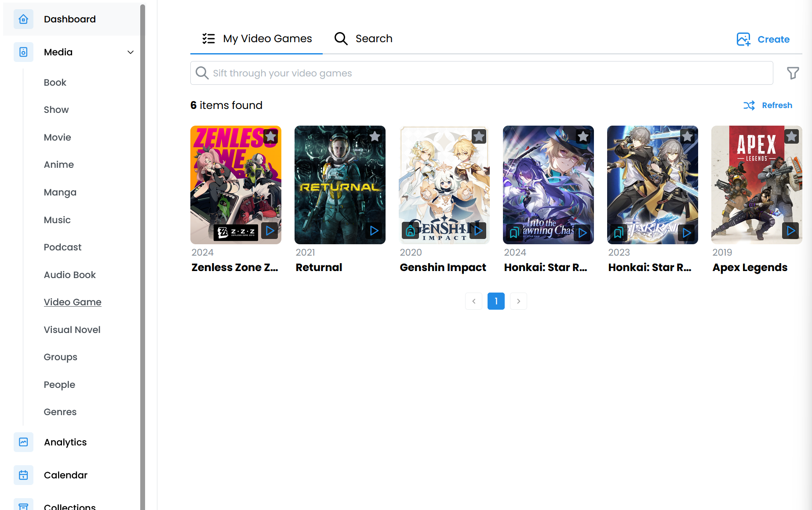The height and width of the screenshot is (510, 812).
Task: Click bookmark icon on 2023 Honkai Star Rail
Action: coord(618,233)
